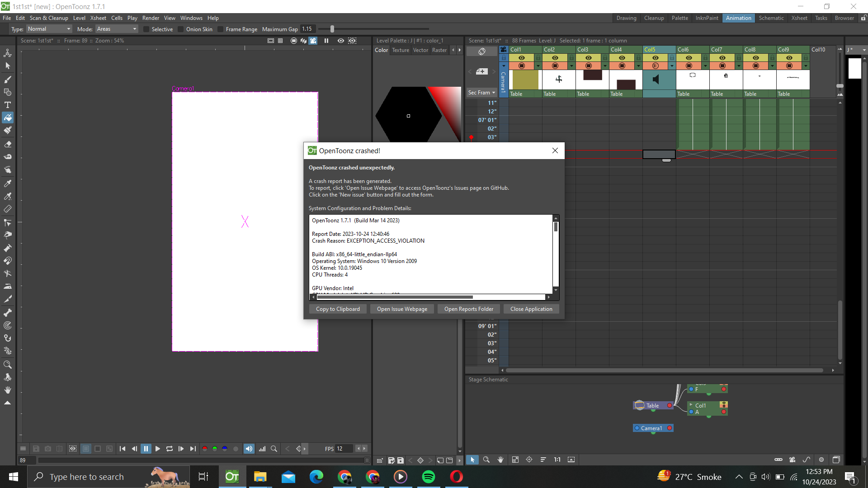
Task: Click the Copy to Clipboard button
Action: 338,309
